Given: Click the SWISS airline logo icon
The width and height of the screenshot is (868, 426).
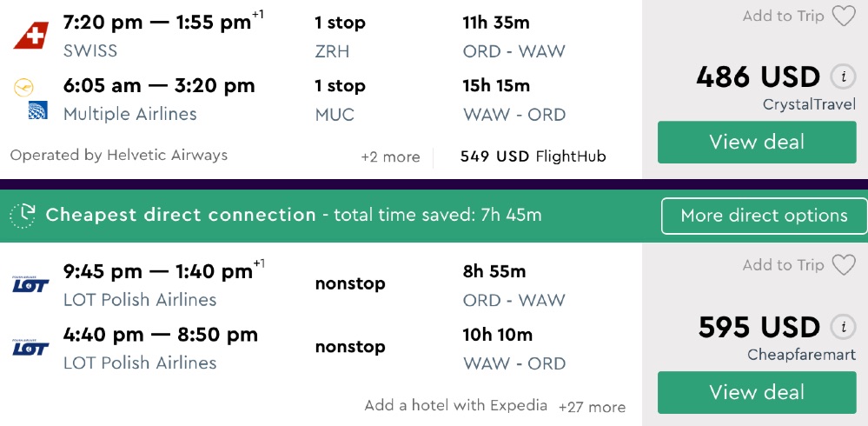Looking at the screenshot, I should (28, 36).
